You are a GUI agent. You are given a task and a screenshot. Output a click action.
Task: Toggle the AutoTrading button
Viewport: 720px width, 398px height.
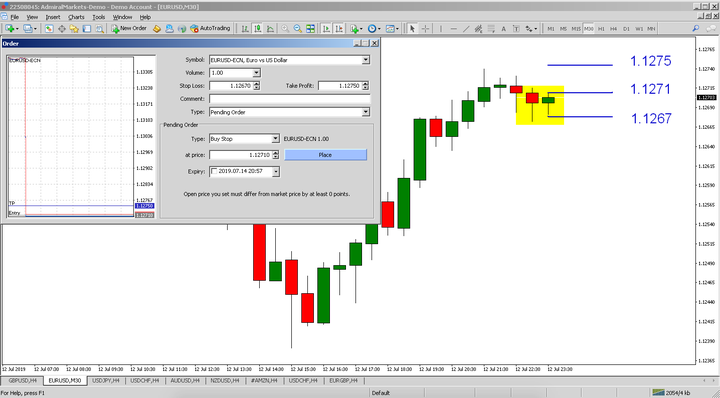(210, 28)
